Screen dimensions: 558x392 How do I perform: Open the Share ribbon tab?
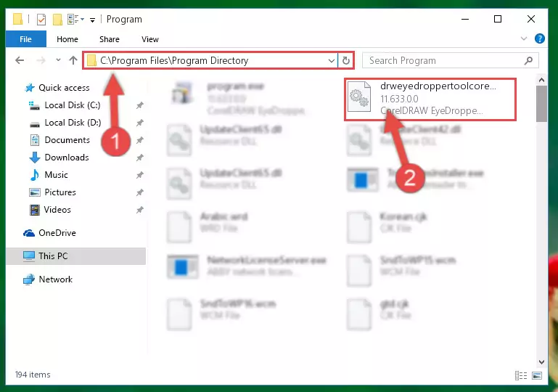tap(110, 39)
